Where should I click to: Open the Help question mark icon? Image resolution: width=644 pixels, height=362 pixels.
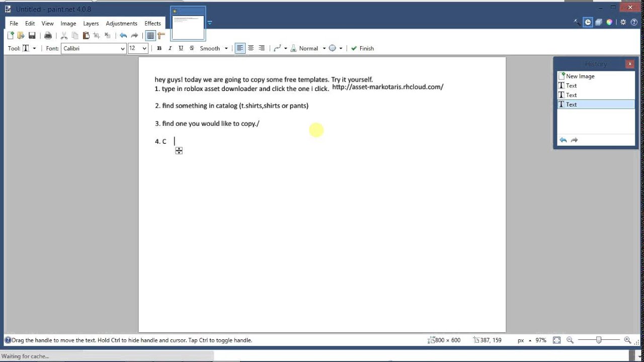634,22
